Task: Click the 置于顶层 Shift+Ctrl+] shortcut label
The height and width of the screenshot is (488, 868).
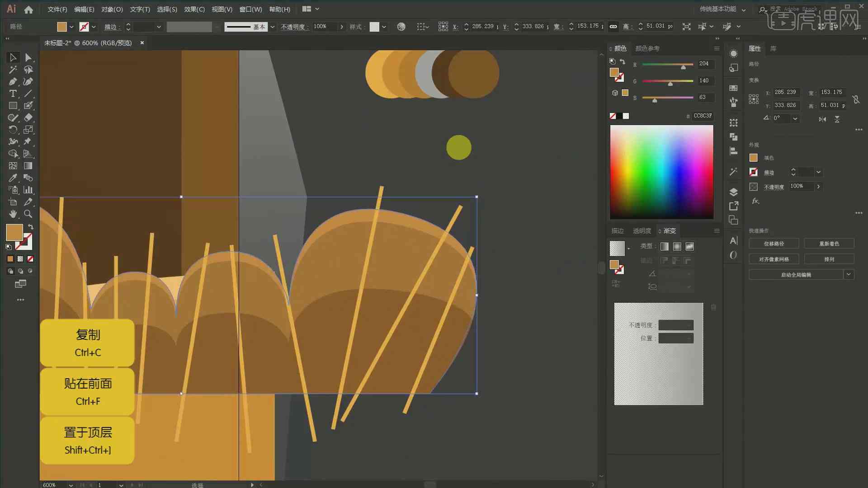Action: click(x=87, y=439)
